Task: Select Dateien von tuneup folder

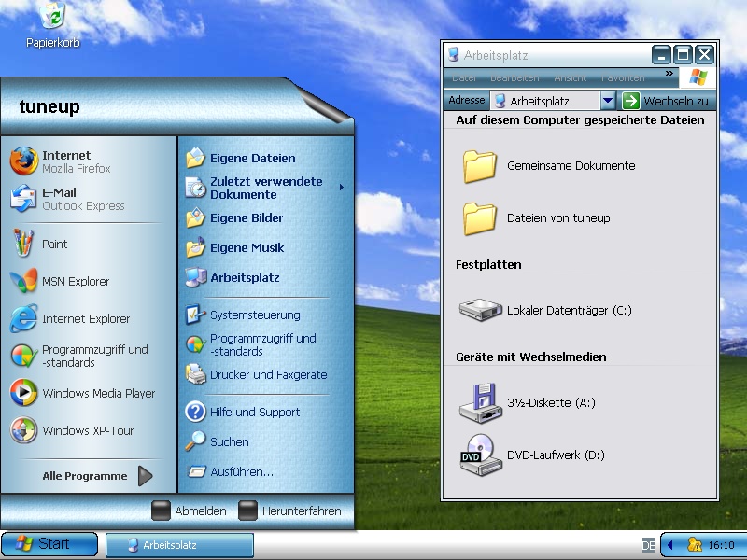Action: click(x=536, y=218)
